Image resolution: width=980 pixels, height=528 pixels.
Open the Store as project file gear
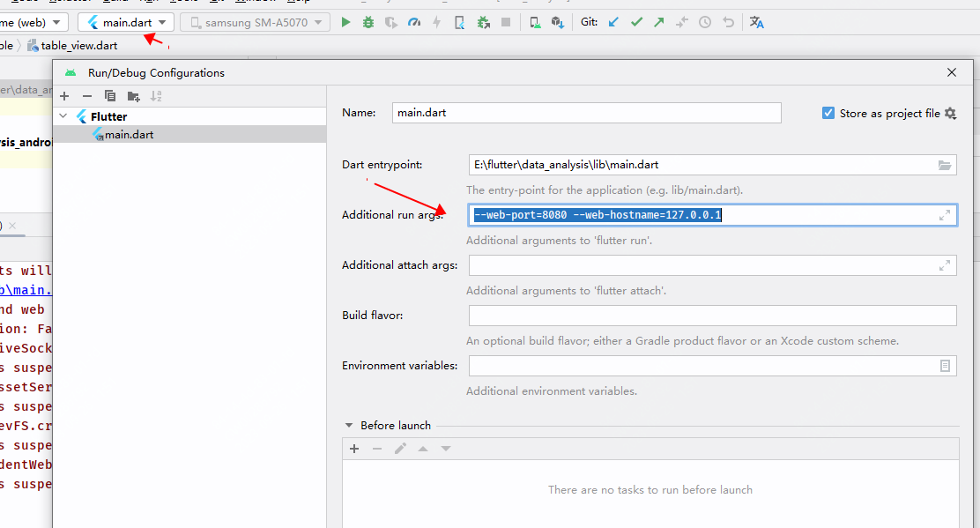pyautogui.click(x=951, y=113)
